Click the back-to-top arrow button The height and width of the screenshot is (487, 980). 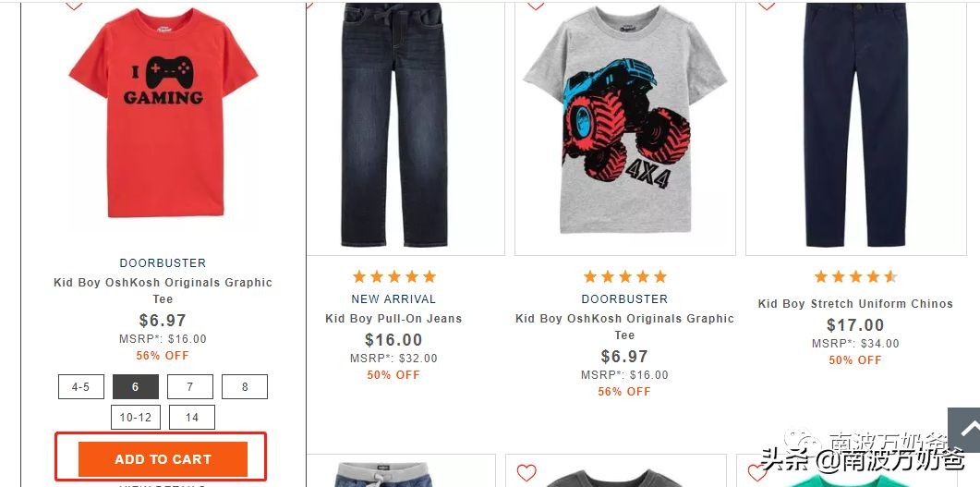tap(964, 429)
